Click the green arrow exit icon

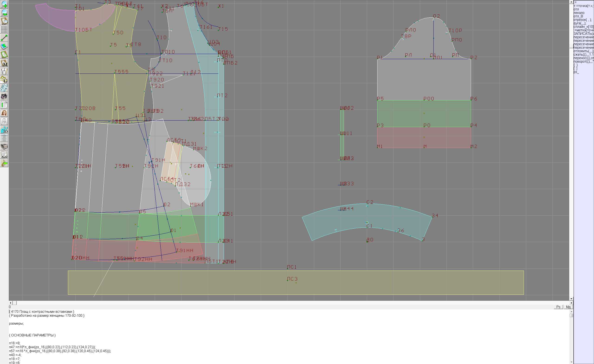click(4, 163)
